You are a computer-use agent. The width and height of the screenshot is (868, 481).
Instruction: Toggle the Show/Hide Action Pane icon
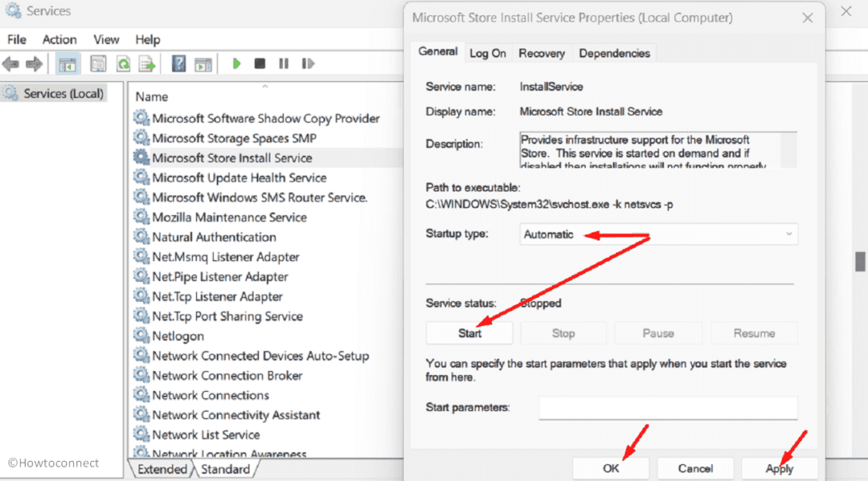coord(203,65)
